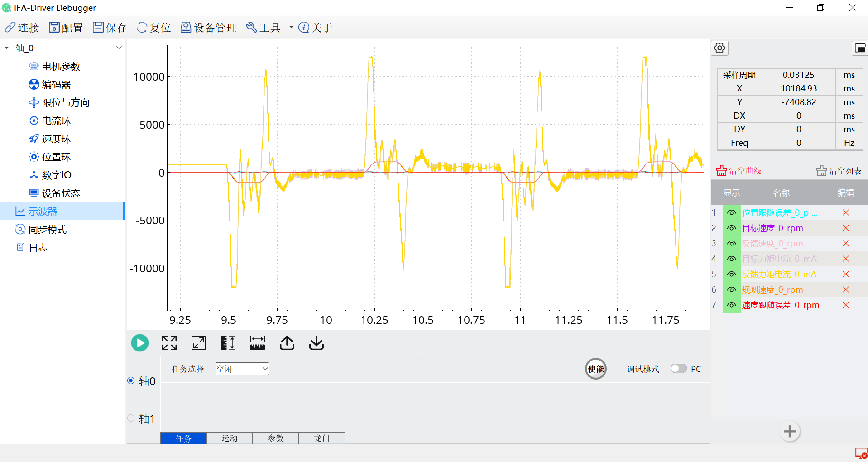
Task: Open oscilloscope settings gear icon
Action: click(719, 48)
